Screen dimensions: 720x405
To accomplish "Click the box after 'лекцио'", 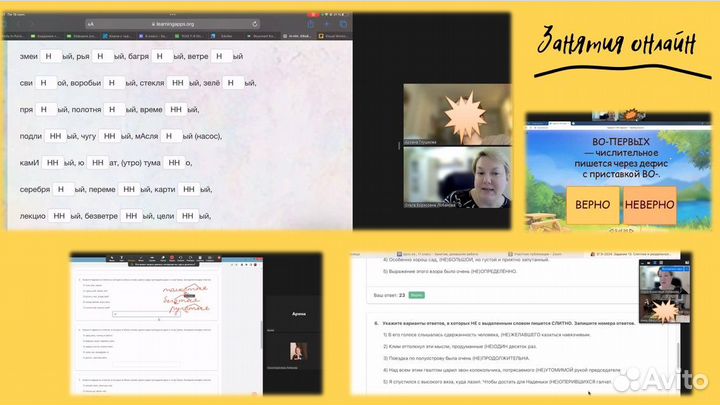I will (60, 216).
